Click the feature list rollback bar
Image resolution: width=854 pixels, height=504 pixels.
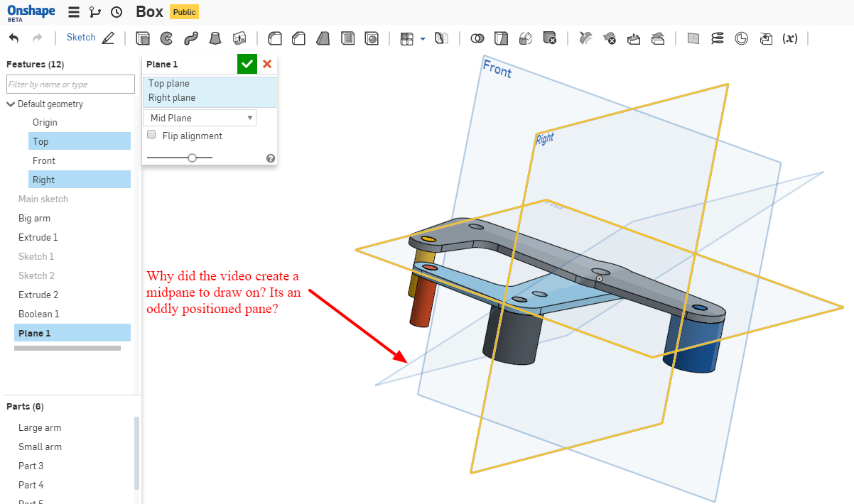pos(67,348)
